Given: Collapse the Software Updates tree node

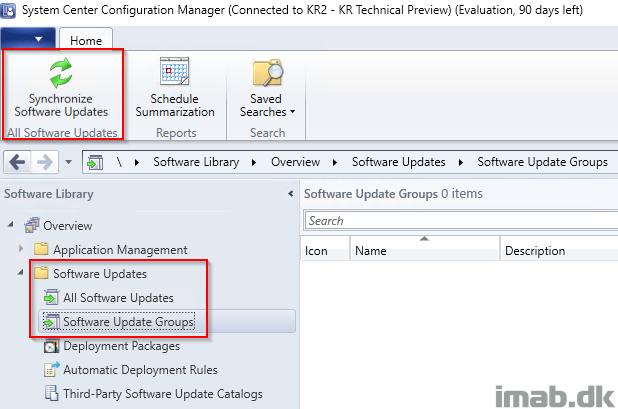Looking at the screenshot, I should [x=20, y=272].
